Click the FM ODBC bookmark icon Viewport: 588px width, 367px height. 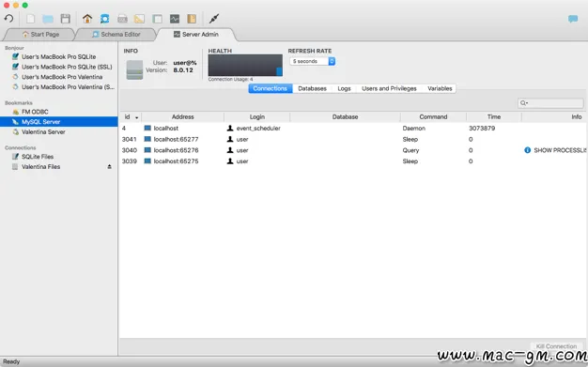(15, 112)
